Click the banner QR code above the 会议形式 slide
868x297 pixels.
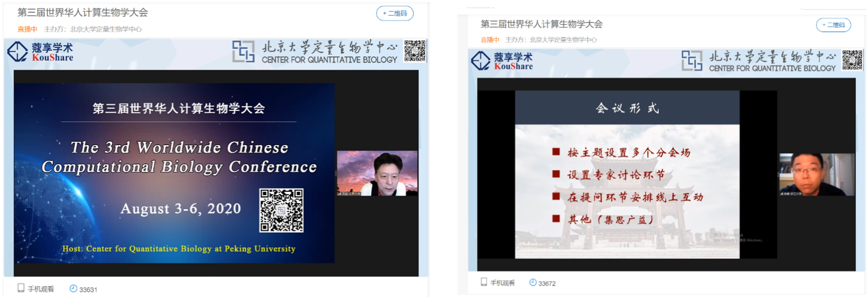coord(852,60)
